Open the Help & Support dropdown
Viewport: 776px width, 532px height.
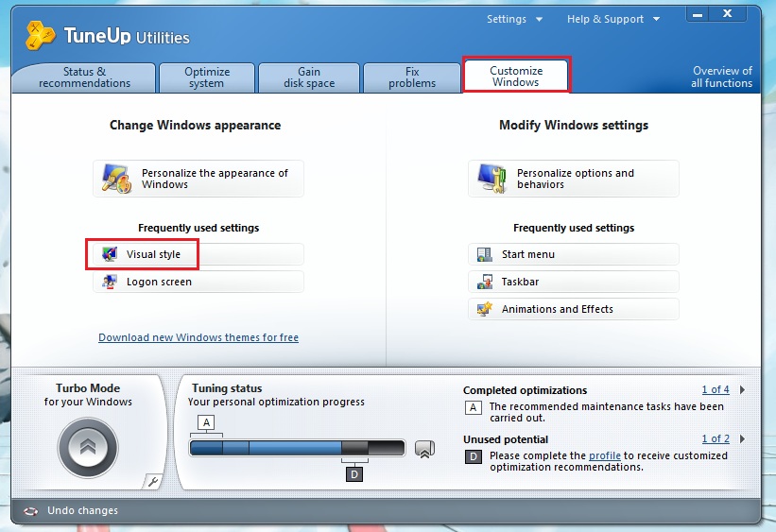613,19
